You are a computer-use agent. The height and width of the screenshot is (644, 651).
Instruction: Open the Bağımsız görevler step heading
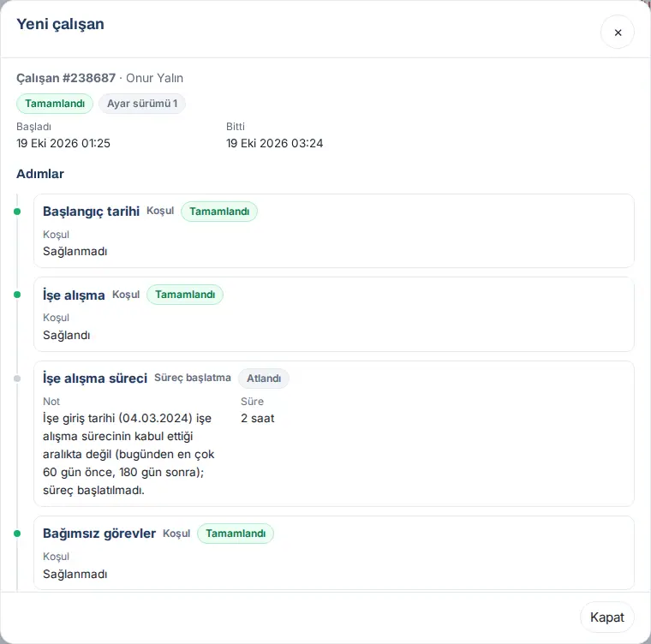pos(99,534)
